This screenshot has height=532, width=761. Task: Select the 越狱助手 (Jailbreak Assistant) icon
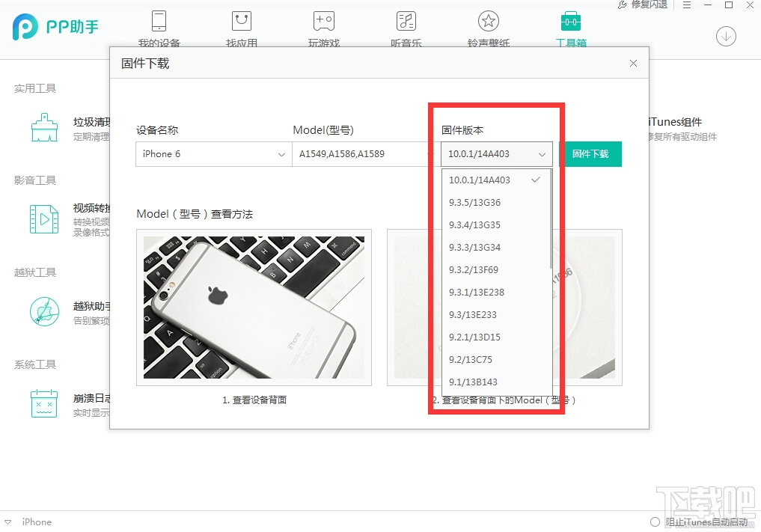[x=43, y=312]
